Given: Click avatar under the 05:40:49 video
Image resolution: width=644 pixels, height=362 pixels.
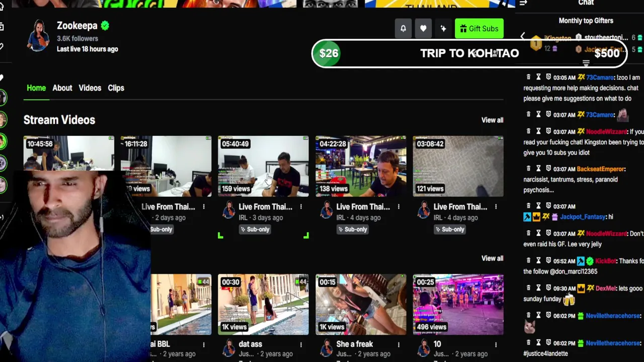Looking at the screenshot, I should point(229,211).
